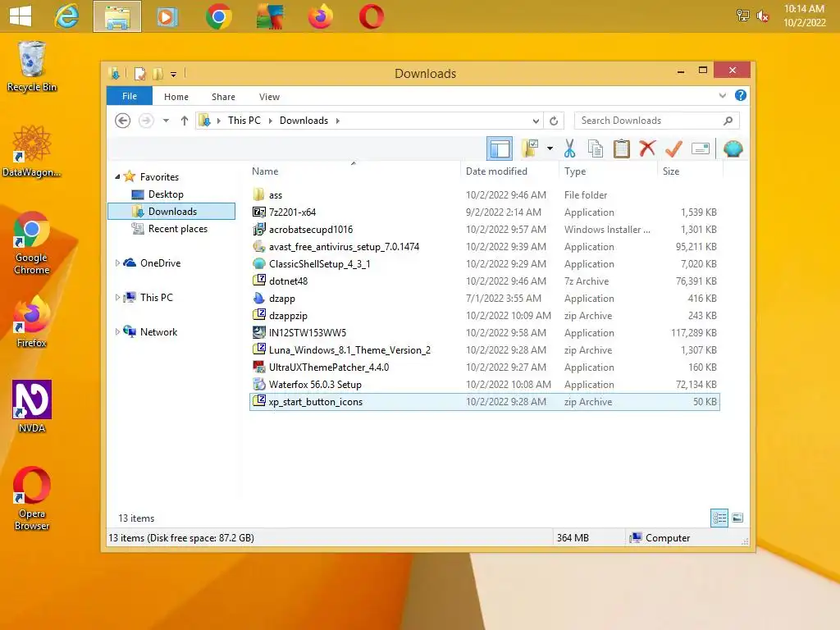
Task: Click the quick access Properties icon
Action: (139, 73)
